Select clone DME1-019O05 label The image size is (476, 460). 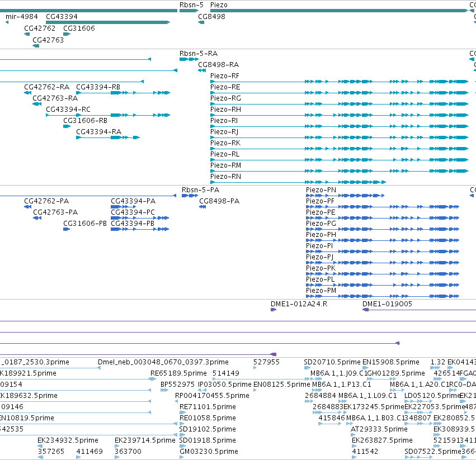[388, 305]
